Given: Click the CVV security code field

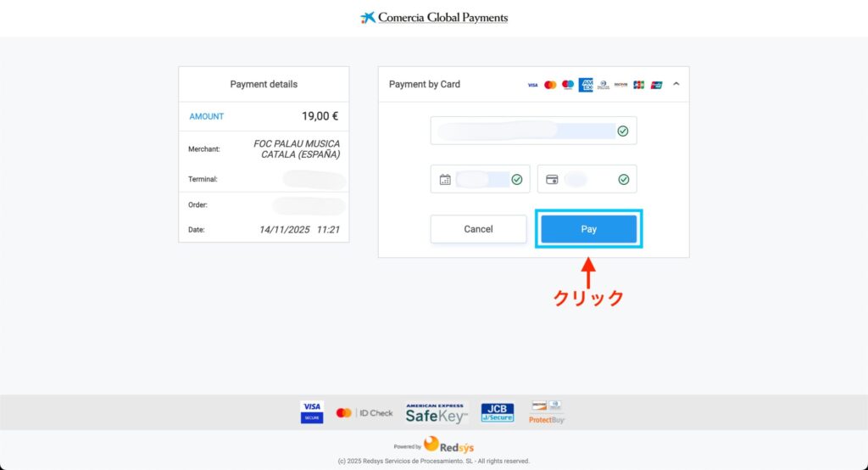Looking at the screenshot, I should (587, 179).
